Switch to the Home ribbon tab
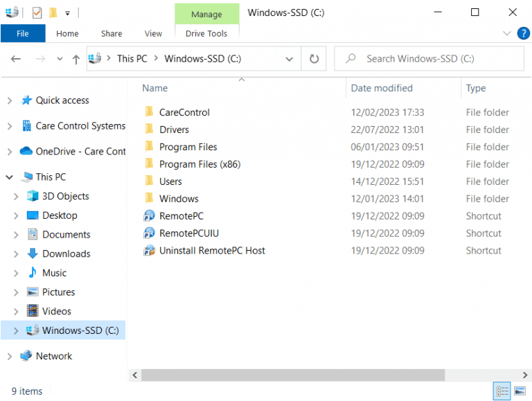Image resolution: width=532 pixels, height=401 pixels. pyautogui.click(x=67, y=33)
